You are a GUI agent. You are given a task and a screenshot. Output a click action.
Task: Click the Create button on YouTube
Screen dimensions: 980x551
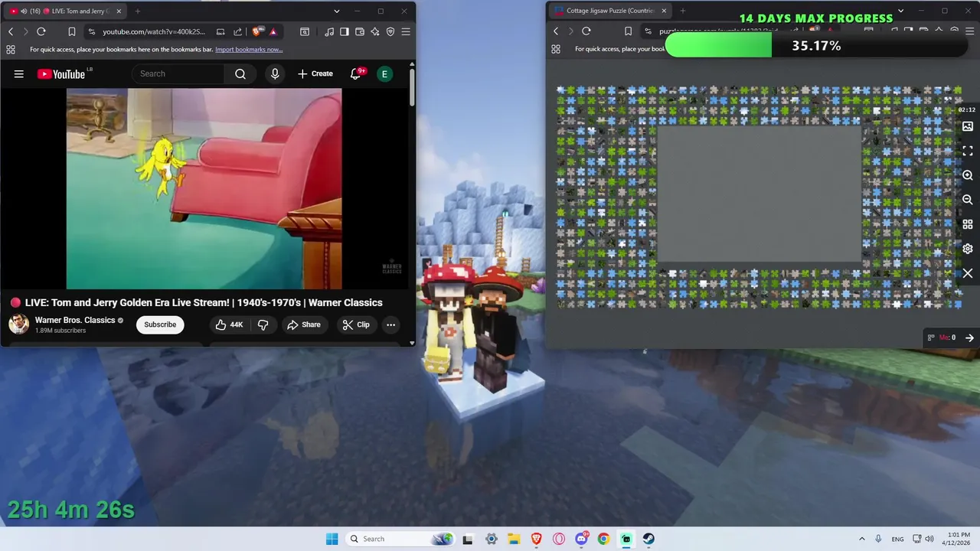pos(315,73)
